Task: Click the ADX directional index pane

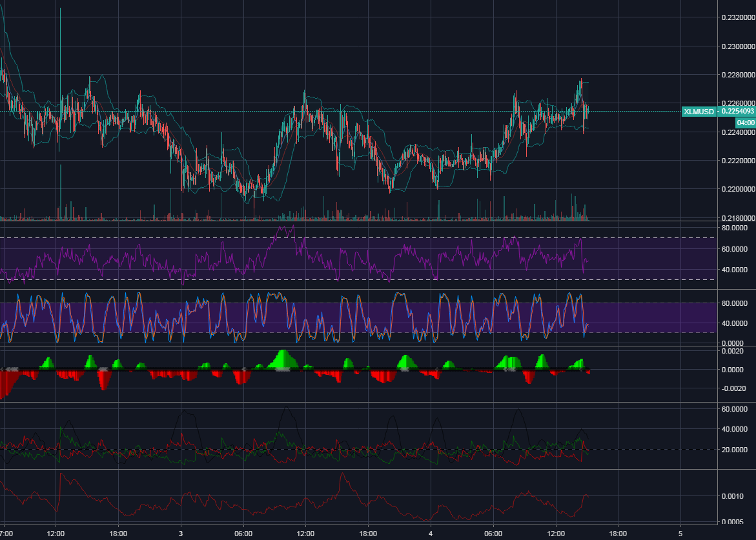Action: coord(359,436)
